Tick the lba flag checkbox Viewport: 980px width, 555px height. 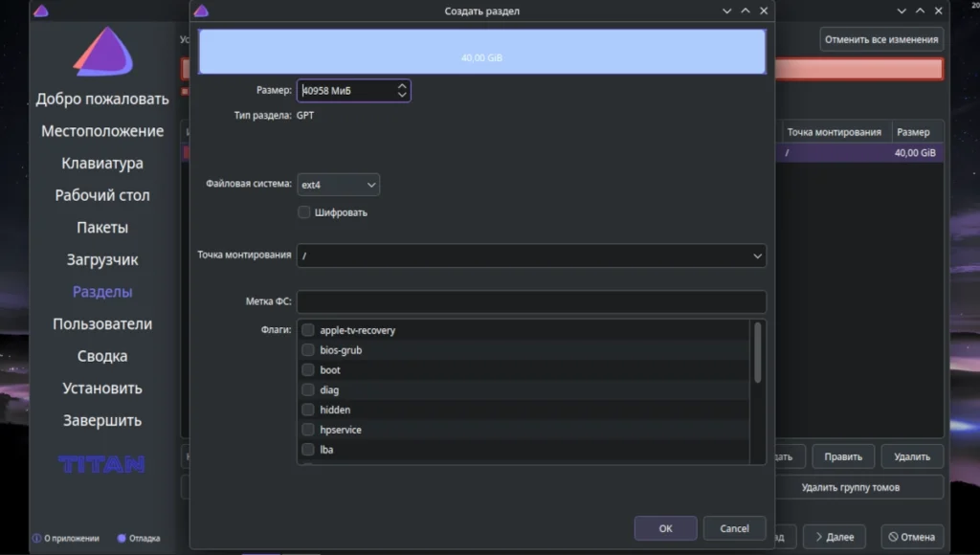[307, 450]
